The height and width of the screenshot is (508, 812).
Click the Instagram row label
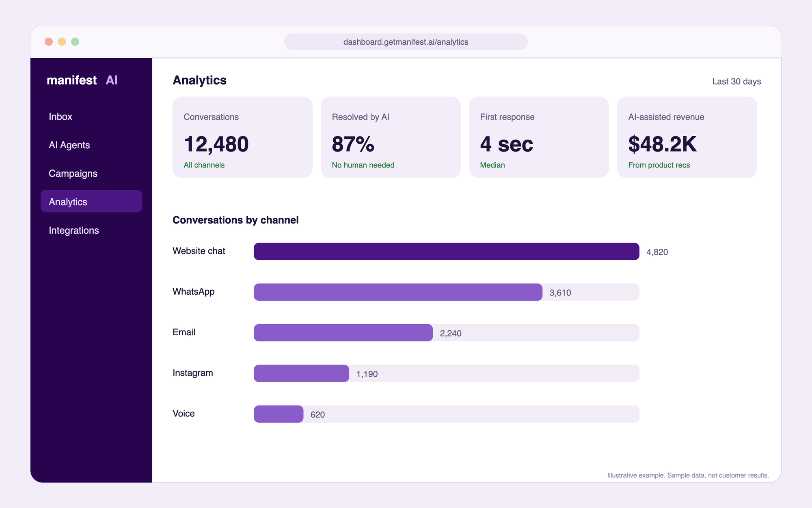pos(193,373)
